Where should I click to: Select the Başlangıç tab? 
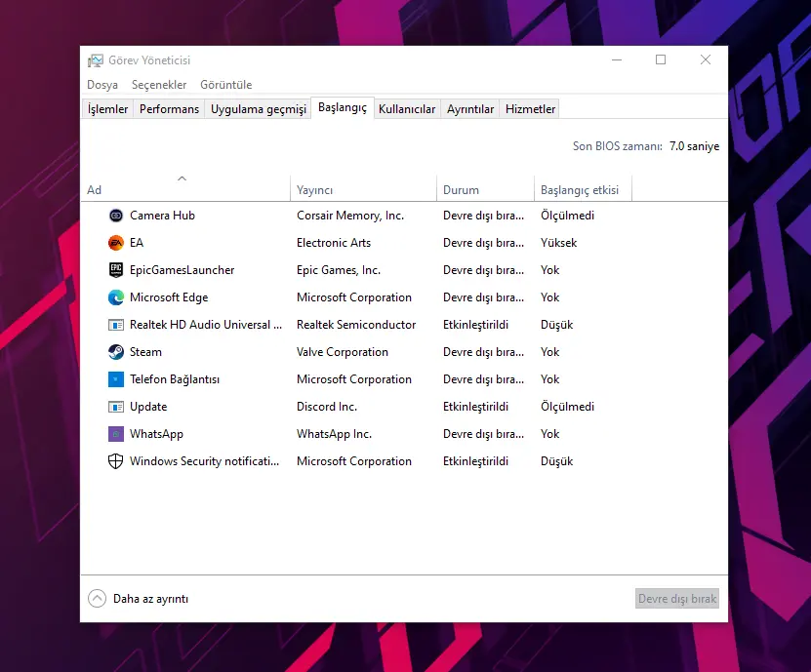[343, 107]
